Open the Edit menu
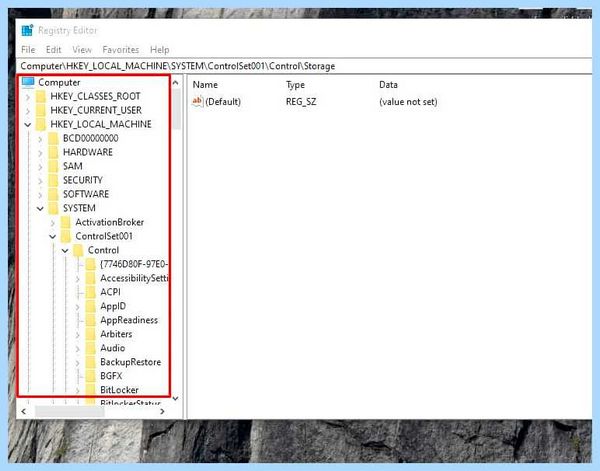Image resolution: width=600 pixels, height=471 pixels. tap(54, 50)
